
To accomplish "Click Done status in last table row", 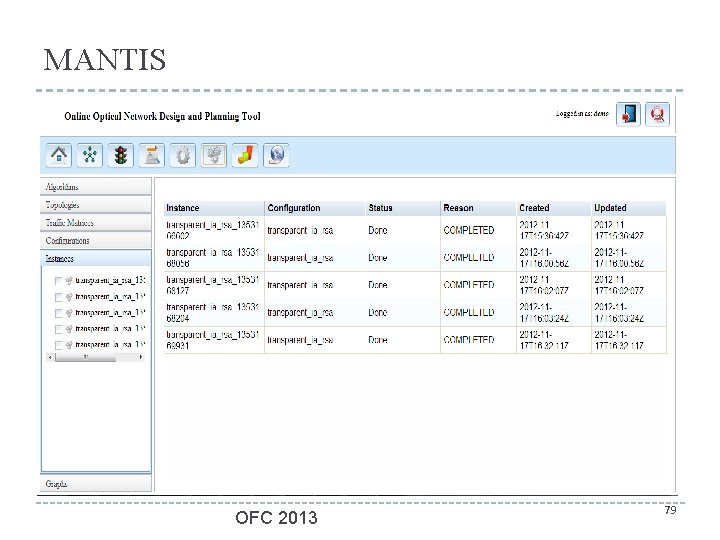I will coord(378,340).
